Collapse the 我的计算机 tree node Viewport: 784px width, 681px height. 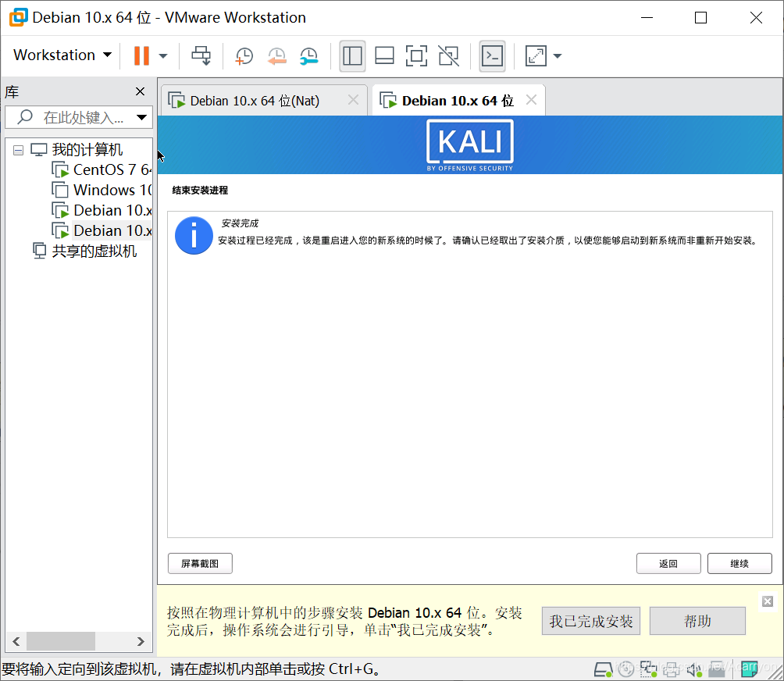pyautogui.click(x=17, y=149)
